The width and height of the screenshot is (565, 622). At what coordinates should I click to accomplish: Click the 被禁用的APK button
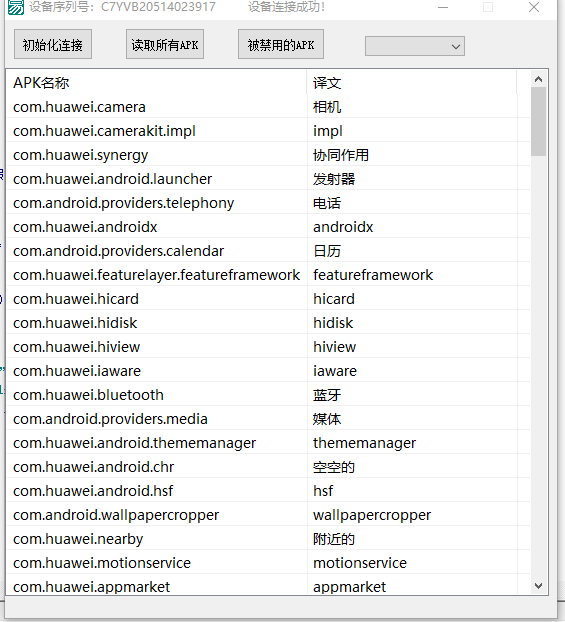(281, 44)
